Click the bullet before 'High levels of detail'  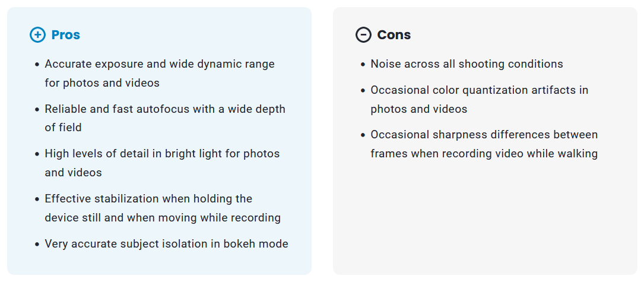pos(37,154)
